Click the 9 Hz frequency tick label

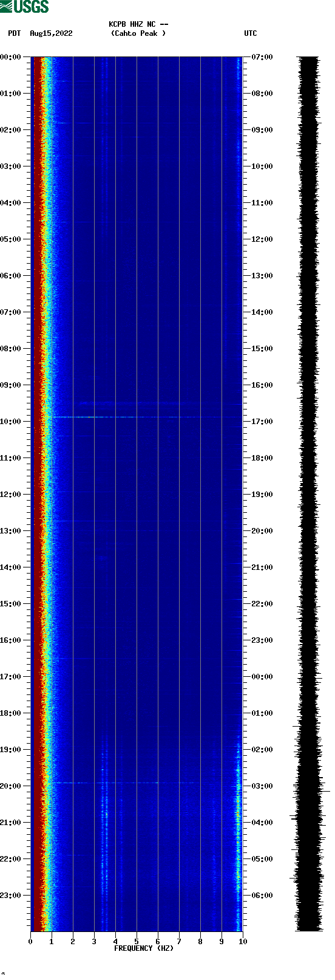[x=222, y=942]
